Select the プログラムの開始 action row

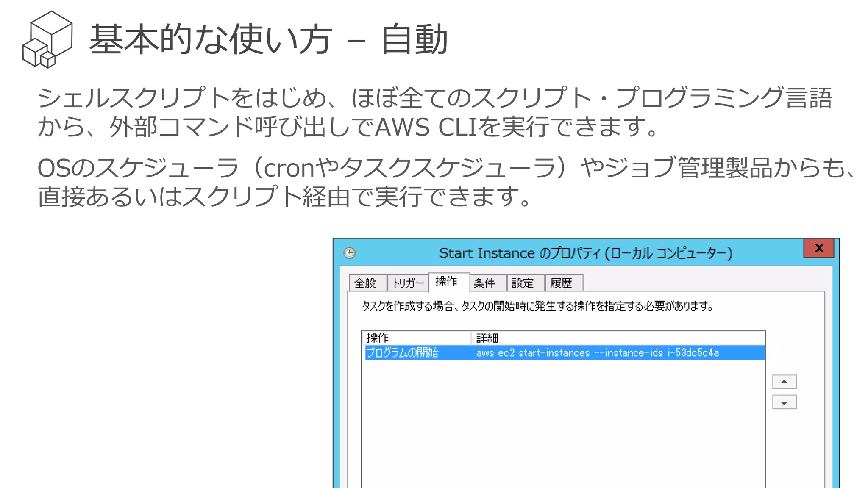(x=565, y=352)
